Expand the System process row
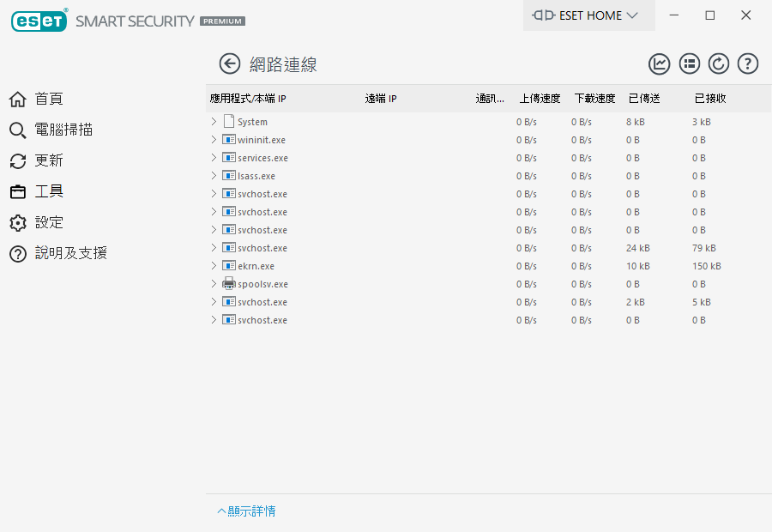The image size is (772, 532). [214, 122]
